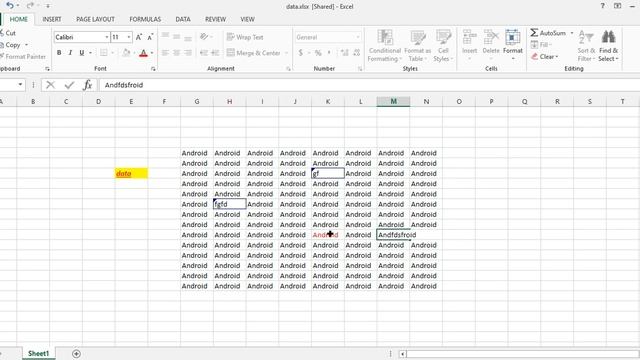640x360 pixels.
Task: Select column M header
Action: (x=393, y=101)
